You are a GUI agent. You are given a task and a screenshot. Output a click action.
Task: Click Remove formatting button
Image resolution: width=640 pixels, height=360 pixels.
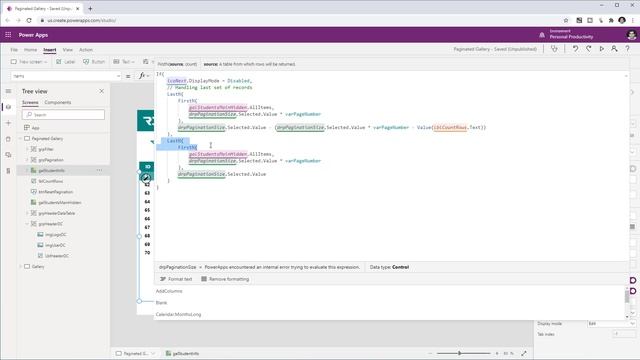click(225, 279)
